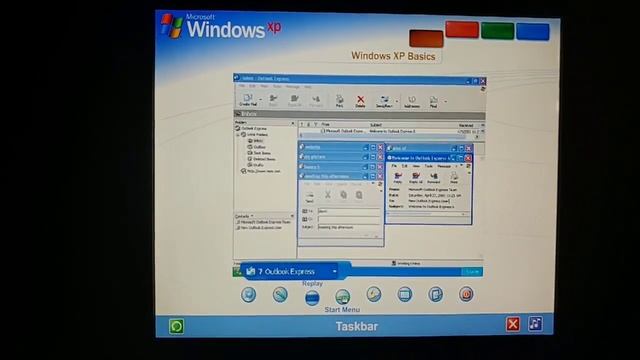The image size is (640, 360).
Task: Click Send/Recv in Outlook Express toolbar
Action: pos(384,101)
